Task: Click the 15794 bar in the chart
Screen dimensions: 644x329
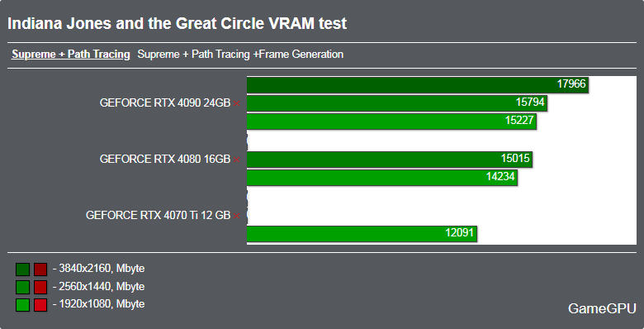Action: coord(397,103)
